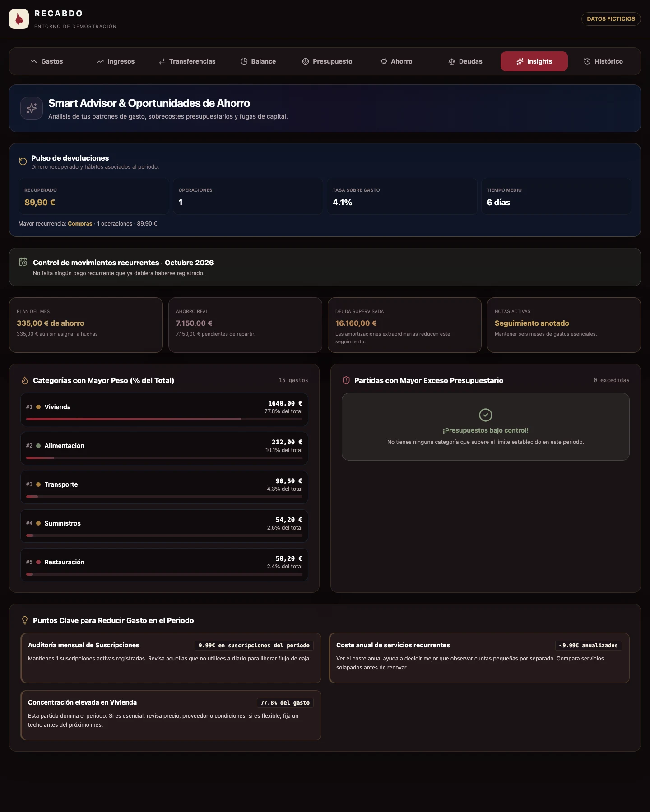Open the Gastos tab
The width and height of the screenshot is (650, 812).
click(46, 61)
